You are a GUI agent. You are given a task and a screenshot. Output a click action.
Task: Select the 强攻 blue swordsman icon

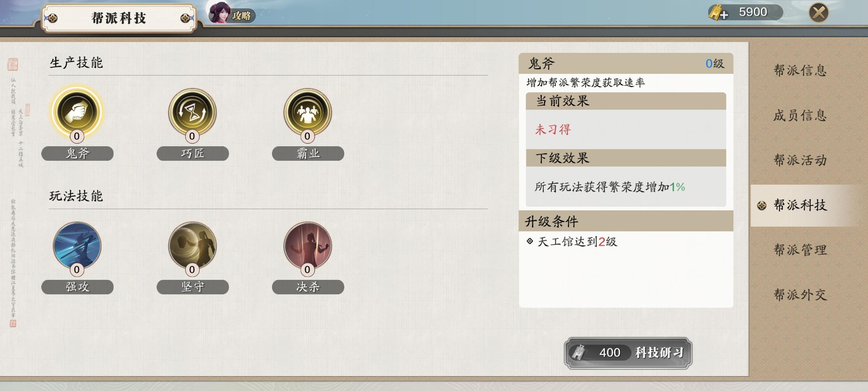[x=77, y=245]
